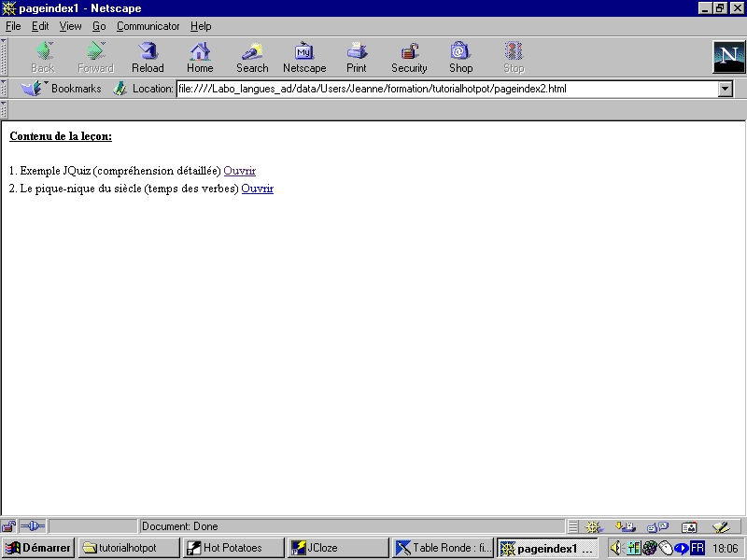747x560 pixels.
Task: Open the Go menu
Action: coord(99,26)
